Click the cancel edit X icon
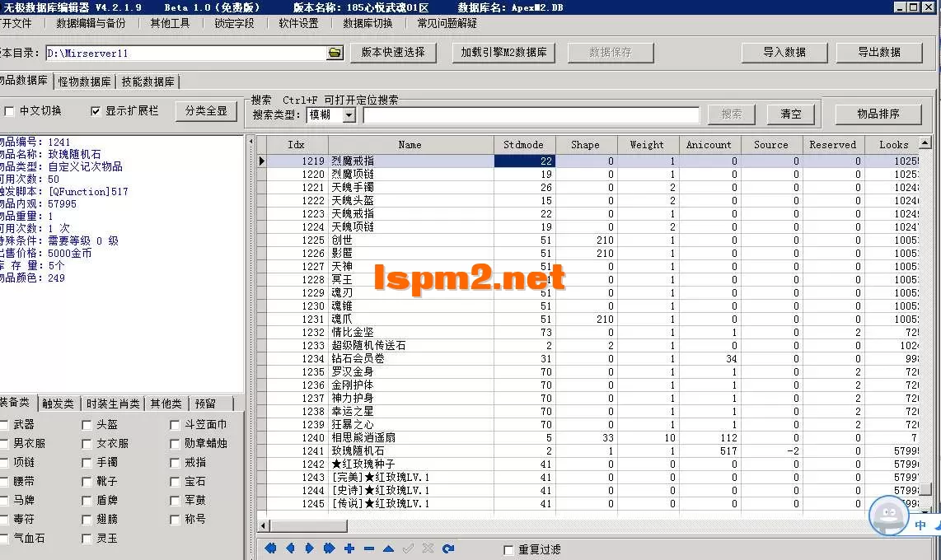941x560 pixels. click(x=428, y=548)
